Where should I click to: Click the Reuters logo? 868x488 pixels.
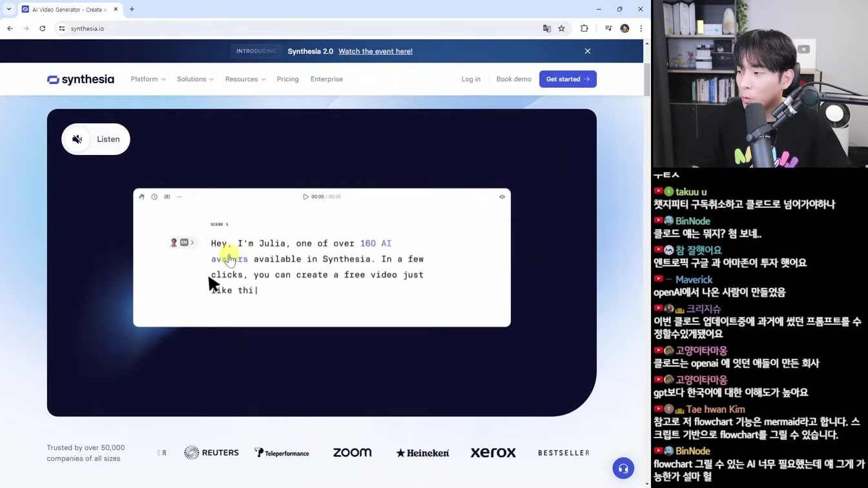coord(211,452)
